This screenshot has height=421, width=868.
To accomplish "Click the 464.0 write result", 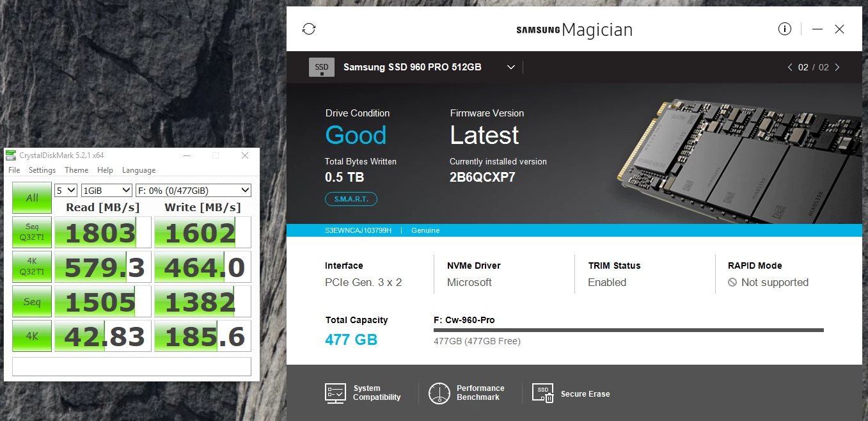I will 203,267.
